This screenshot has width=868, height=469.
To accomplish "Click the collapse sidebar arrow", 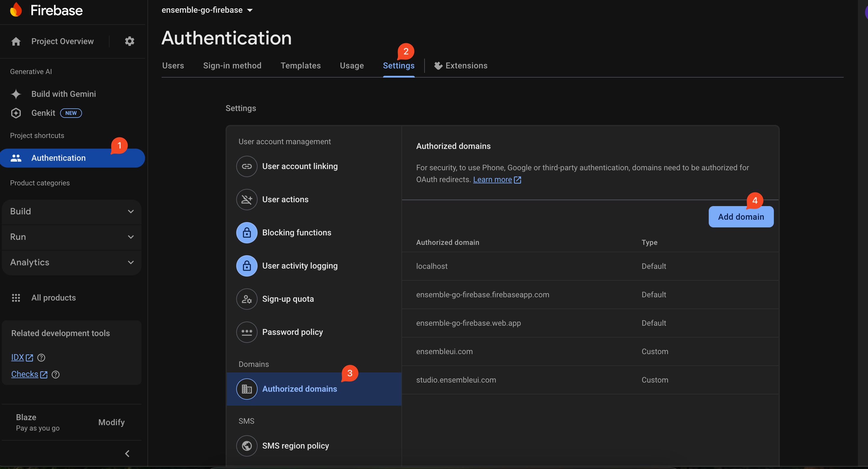I will tap(128, 453).
